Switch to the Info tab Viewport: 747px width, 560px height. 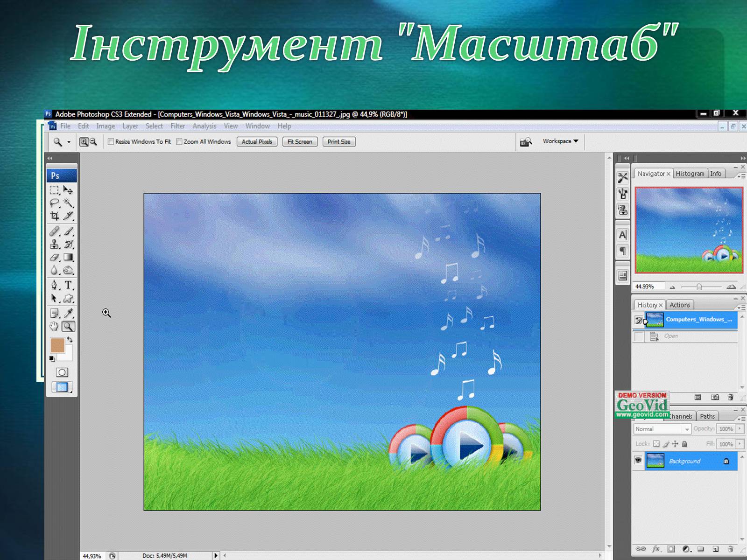[716, 174]
